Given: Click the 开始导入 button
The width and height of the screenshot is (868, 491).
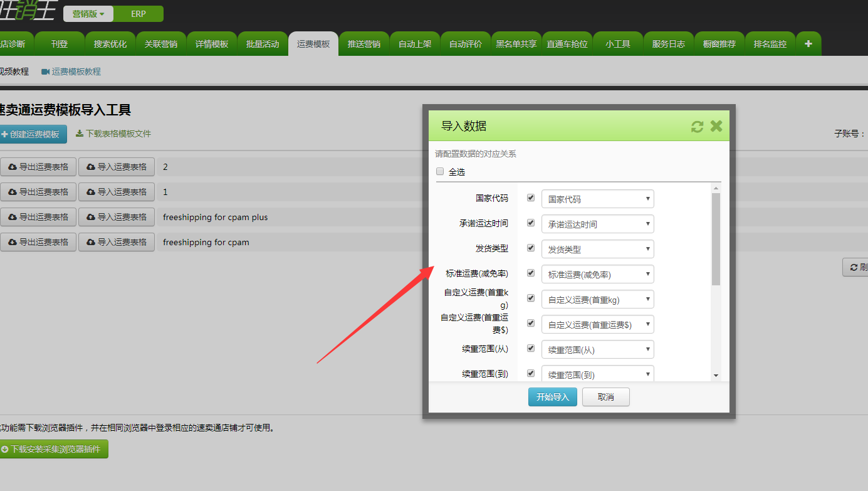Looking at the screenshot, I should (x=552, y=397).
